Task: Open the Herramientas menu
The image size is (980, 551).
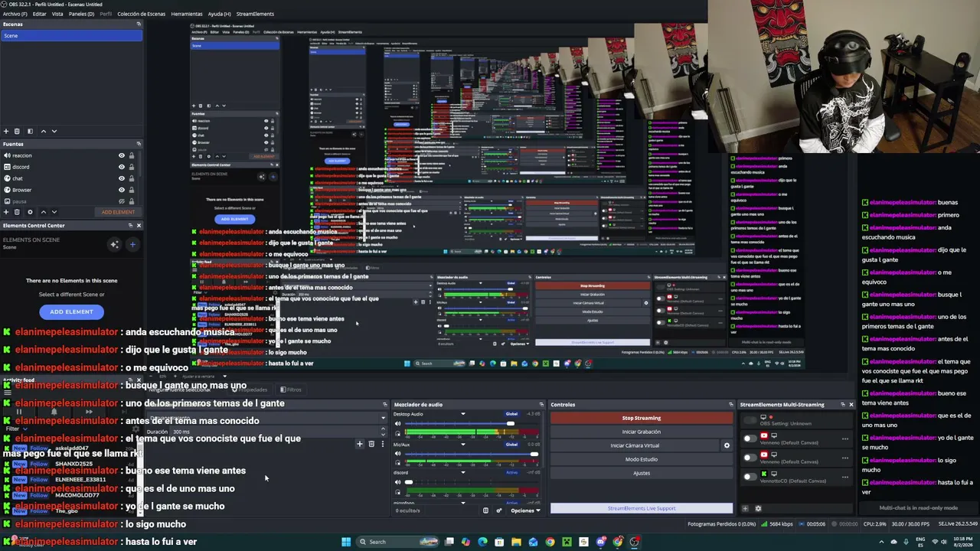Action: pyautogui.click(x=187, y=14)
